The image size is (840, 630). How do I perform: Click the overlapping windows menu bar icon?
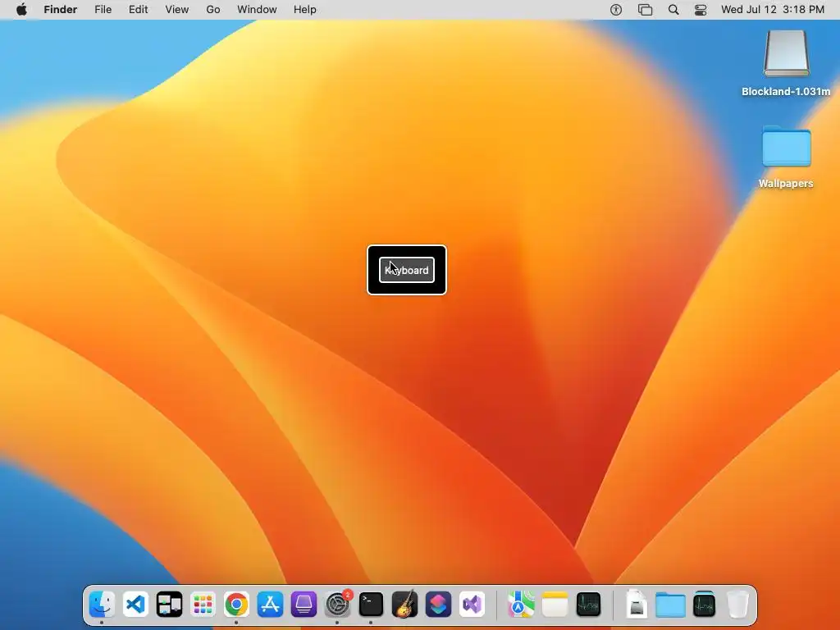coord(645,10)
